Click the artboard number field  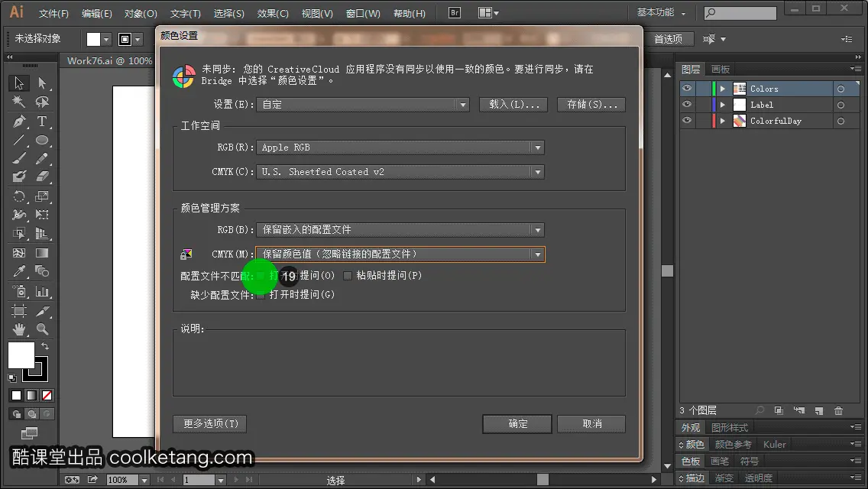pyautogui.click(x=199, y=480)
